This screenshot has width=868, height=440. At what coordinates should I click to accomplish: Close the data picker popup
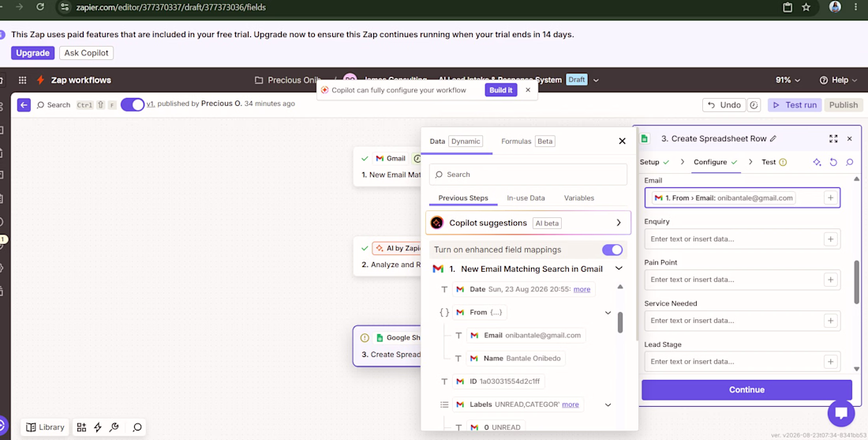point(623,141)
